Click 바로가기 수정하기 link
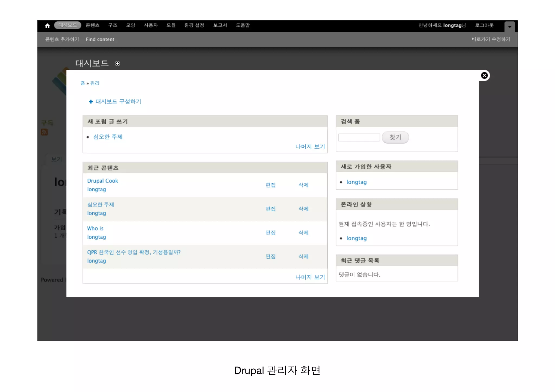Screen dimensions: 555x392 click(x=491, y=39)
